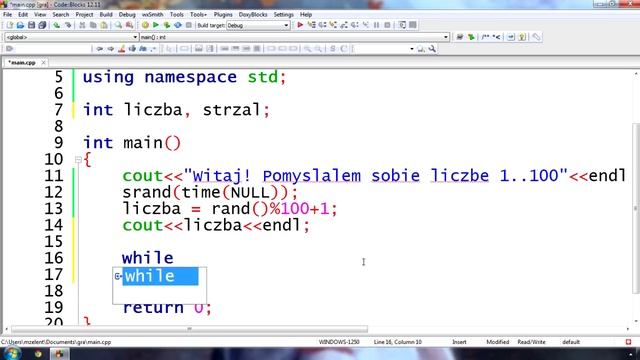640x360 pixels.
Task: Open the toolbar search box dropdown arrow
Action: 411,49
